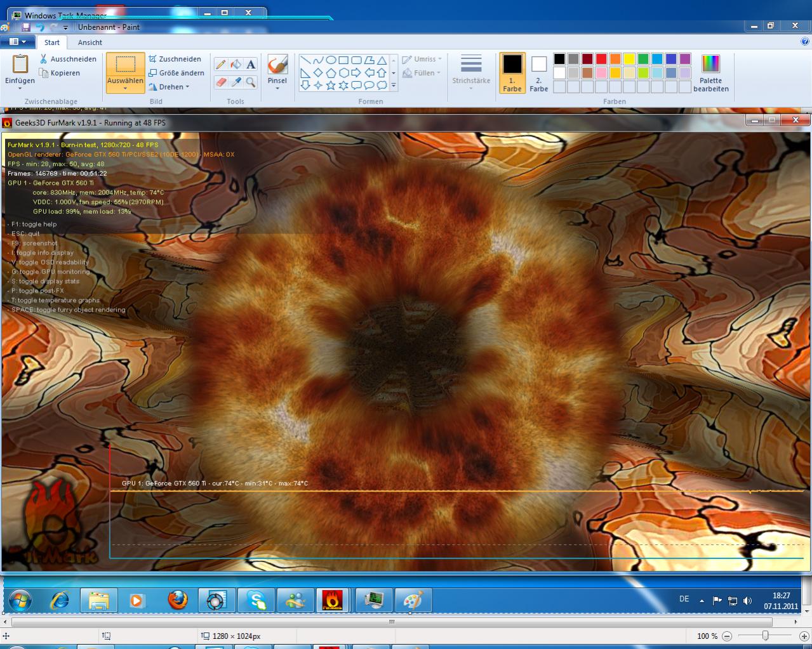Select the Magnifier tool

pos(251,82)
